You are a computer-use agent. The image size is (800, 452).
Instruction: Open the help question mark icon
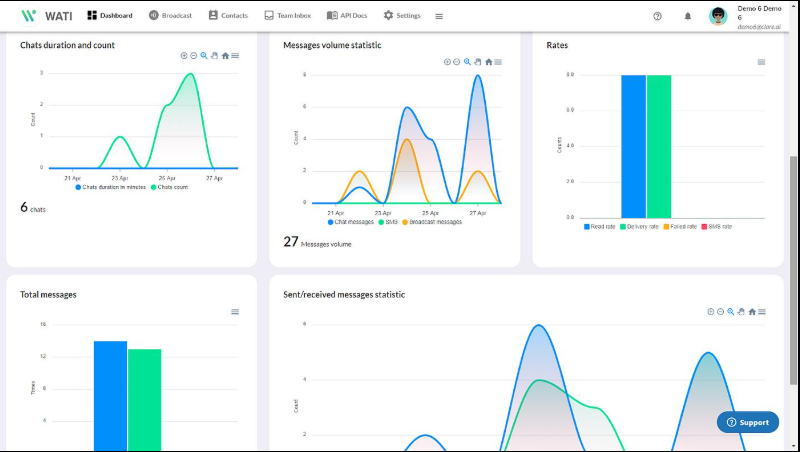tap(657, 16)
